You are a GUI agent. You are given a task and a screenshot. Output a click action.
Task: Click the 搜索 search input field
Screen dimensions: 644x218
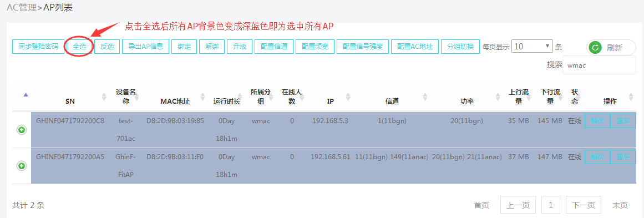[x=599, y=65]
